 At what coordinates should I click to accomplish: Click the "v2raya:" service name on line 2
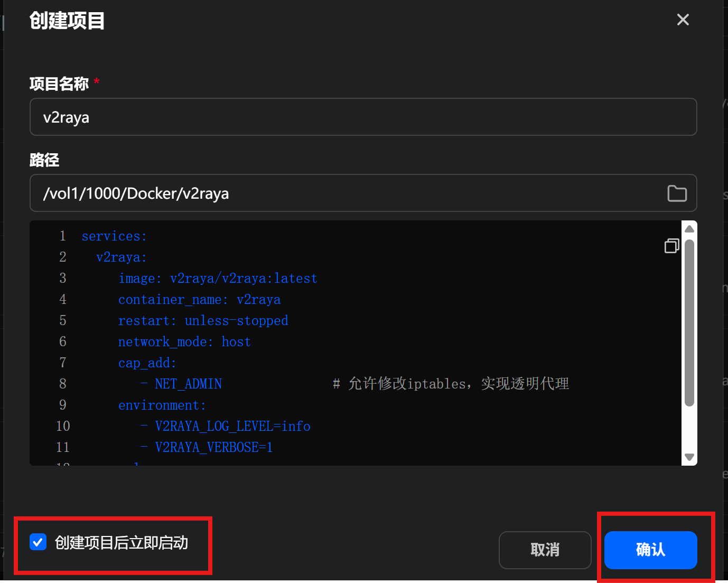[x=122, y=257]
